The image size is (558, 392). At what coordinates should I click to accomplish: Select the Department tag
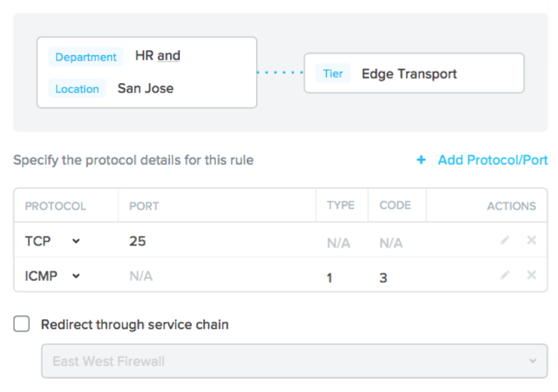click(86, 57)
